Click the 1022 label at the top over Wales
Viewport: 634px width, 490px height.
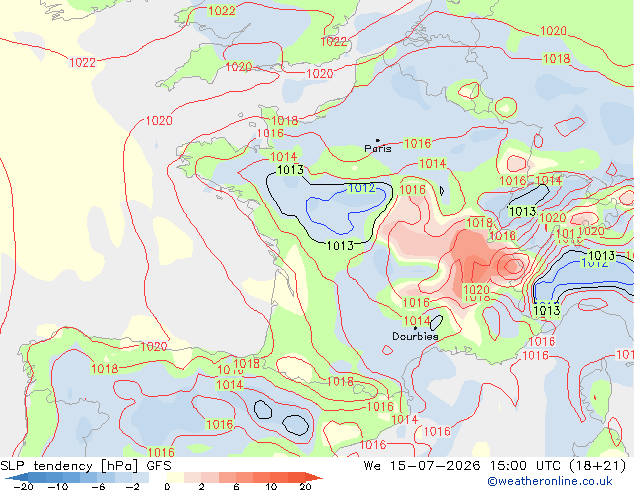tap(222, 11)
